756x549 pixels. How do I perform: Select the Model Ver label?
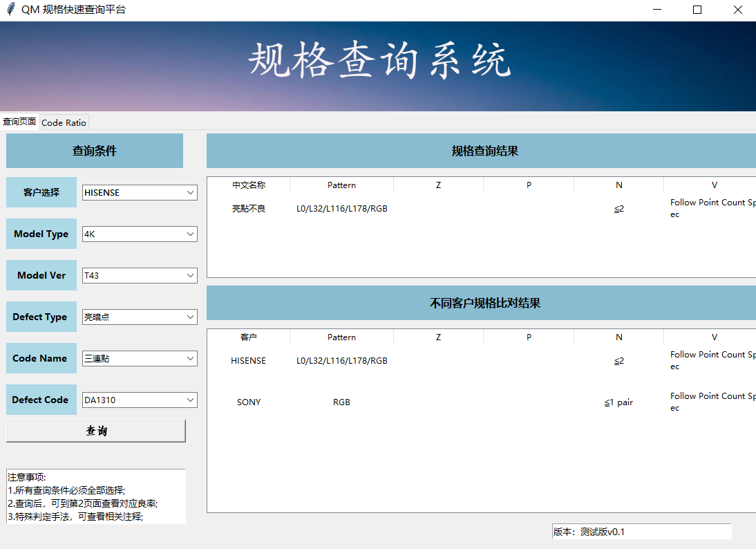(41, 275)
